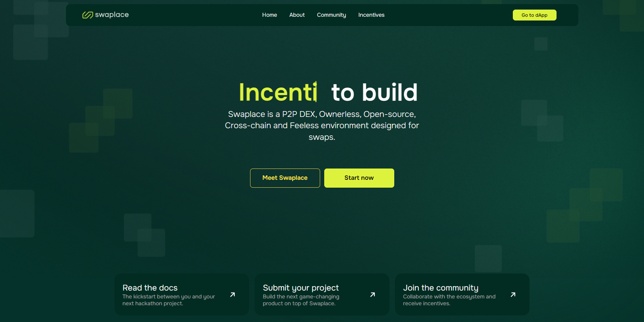This screenshot has width=644, height=322.
Task: Click the arrow icon on Submit your project
Action: pyautogui.click(x=372, y=295)
